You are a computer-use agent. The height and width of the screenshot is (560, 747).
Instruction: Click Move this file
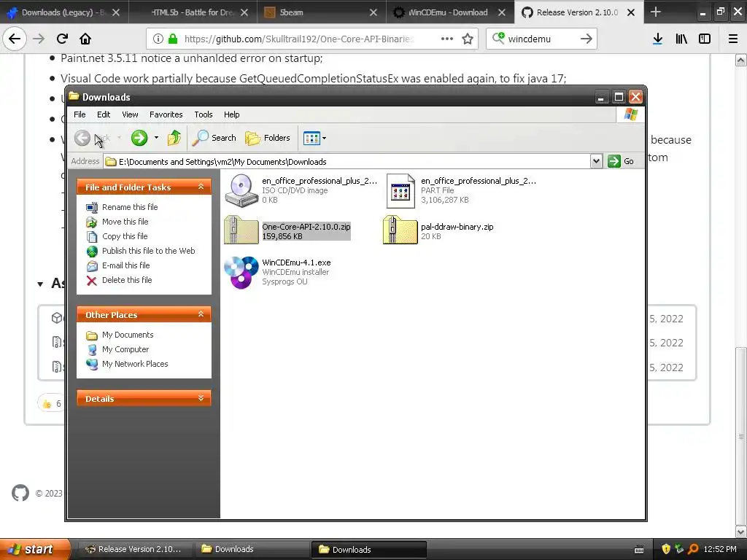point(125,222)
